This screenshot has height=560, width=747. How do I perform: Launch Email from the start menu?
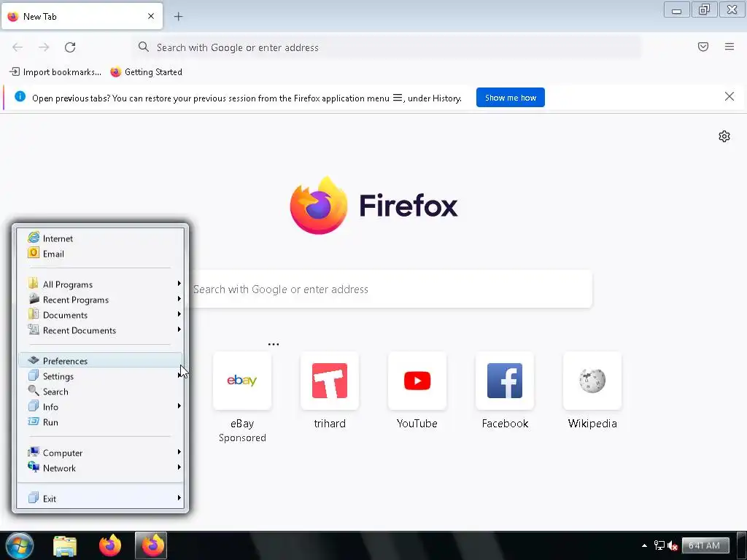coord(101,253)
